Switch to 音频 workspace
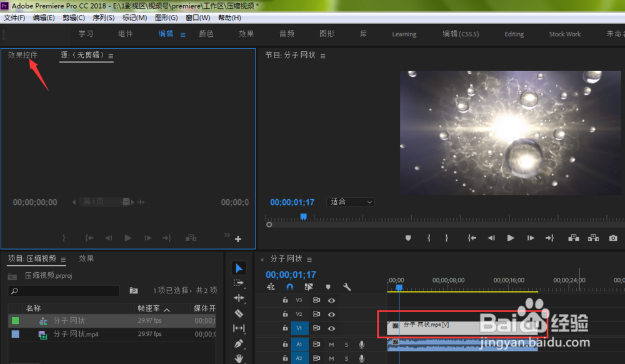Image resolution: width=625 pixels, height=364 pixels. click(x=287, y=34)
